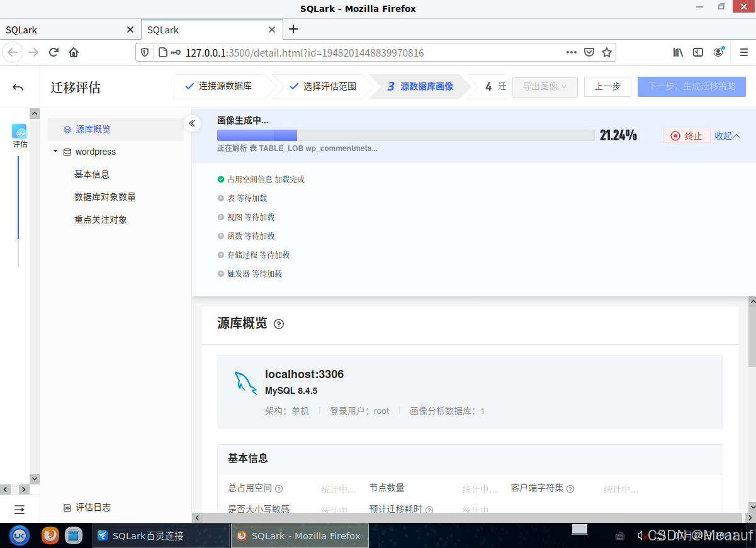The width and height of the screenshot is (756, 548).
Task: Close the active second SQLark tab
Action: [x=272, y=30]
